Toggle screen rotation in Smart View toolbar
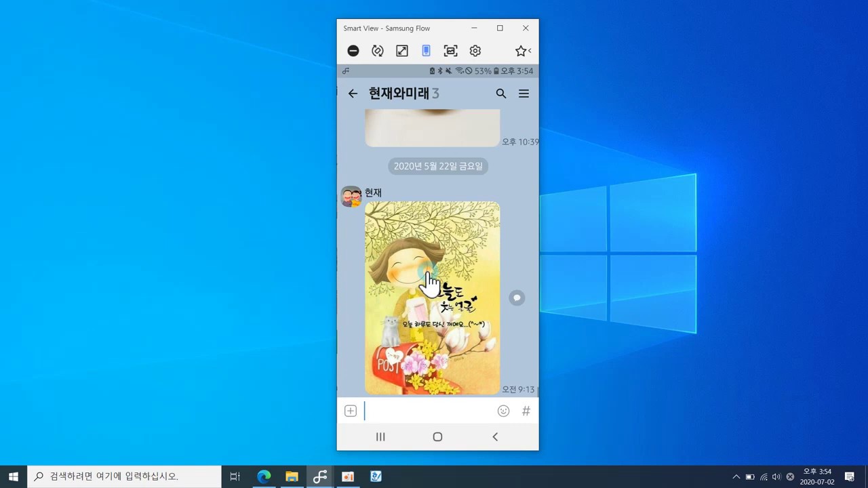The height and width of the screenshot is (488, 868). tap(378, 51)
